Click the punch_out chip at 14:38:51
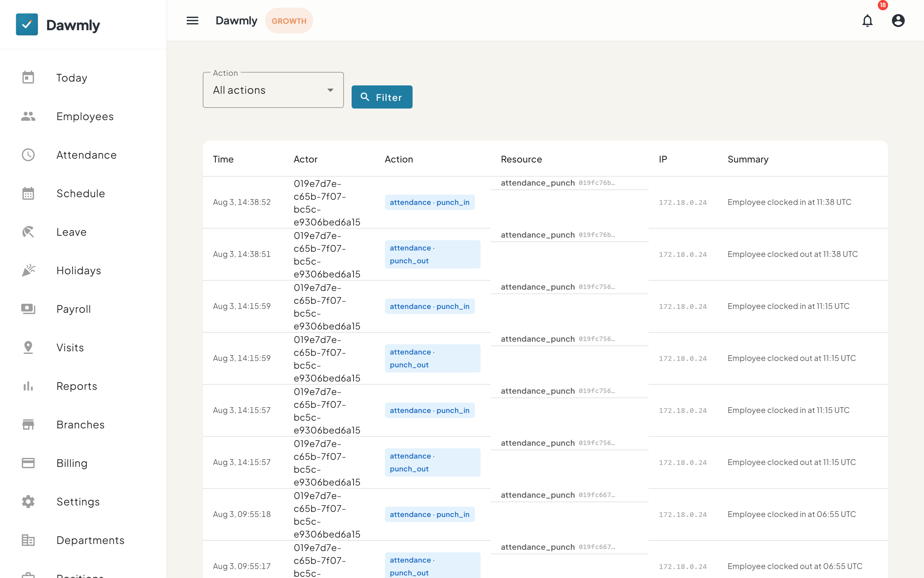Image resolution: width=924 pixels, height=578 pixels. [432, 254]
